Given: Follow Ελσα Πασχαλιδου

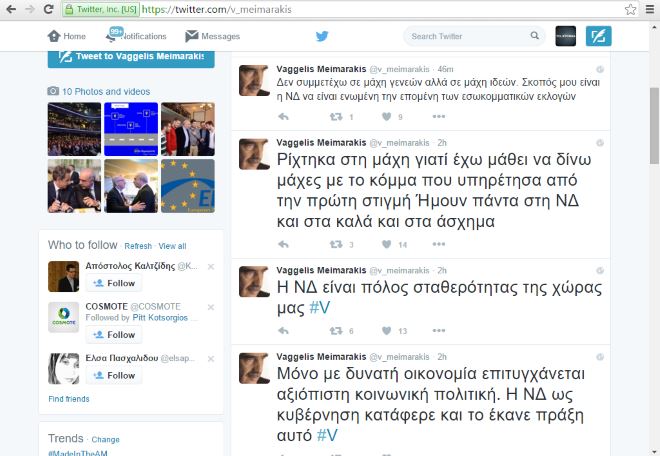Looking at the screenshot, I should click(114, 375).
